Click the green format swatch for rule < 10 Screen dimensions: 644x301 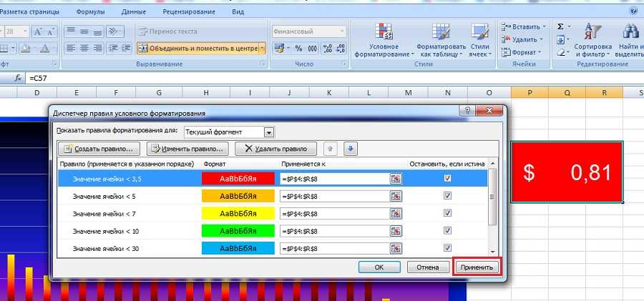point(238,231)
